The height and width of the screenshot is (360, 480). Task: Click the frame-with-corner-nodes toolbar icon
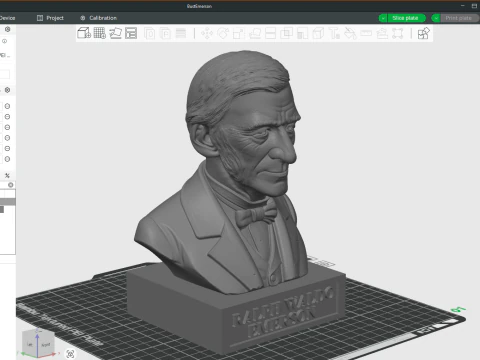[x=398, y=33]
